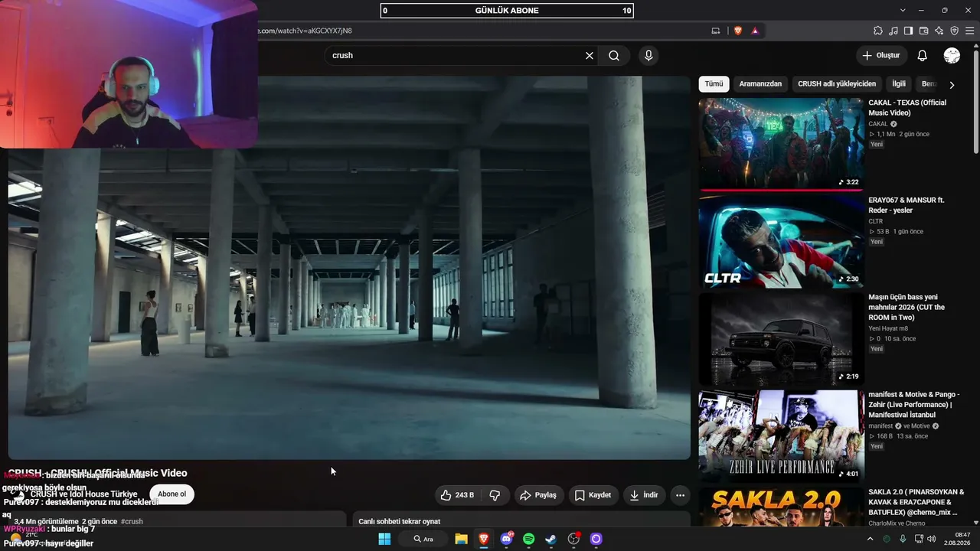Click ERAY067 & MANSUR ft. Reder title

[906, 205]
